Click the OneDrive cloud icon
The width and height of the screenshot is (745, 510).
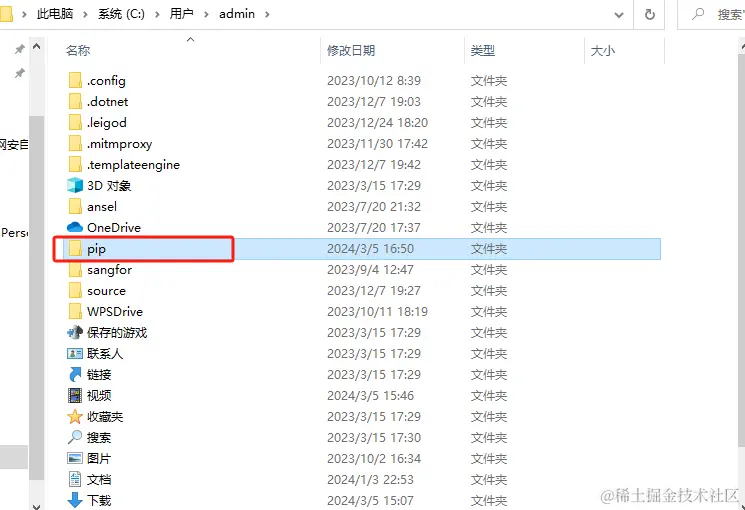(75, 227)
